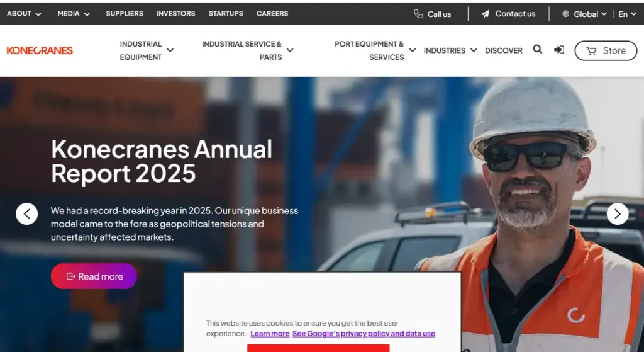
Task: Open the Careers page
Action: coord(272,14)
